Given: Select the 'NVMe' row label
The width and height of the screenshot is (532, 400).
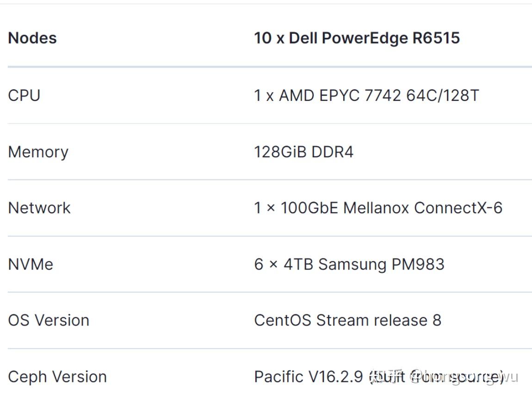Looking at the screenshot, I should (31, 264).
